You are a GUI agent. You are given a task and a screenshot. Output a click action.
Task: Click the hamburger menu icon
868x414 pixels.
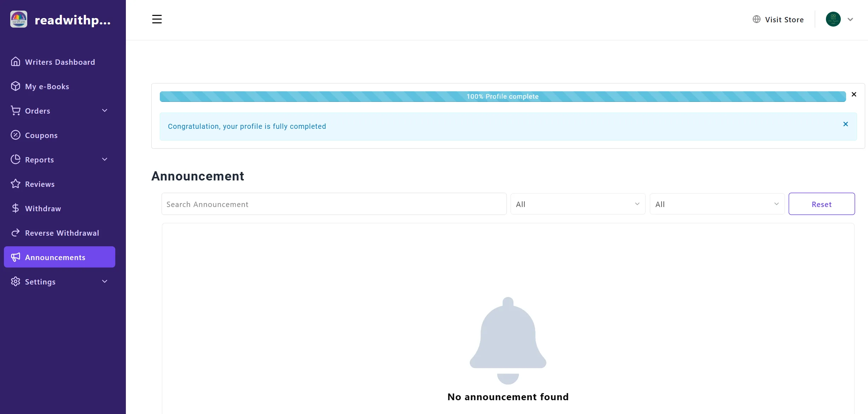coord(157,19)
